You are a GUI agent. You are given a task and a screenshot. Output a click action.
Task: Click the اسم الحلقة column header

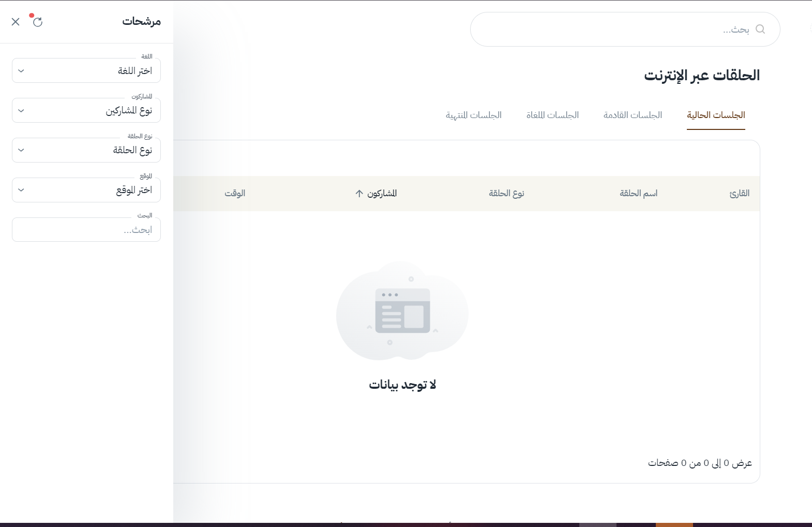[x=638, y=194]
